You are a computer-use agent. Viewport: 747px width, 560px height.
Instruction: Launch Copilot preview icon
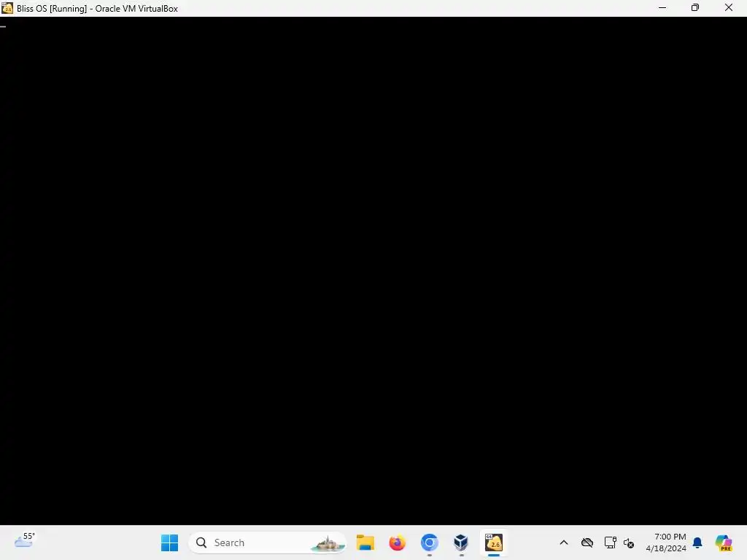point(724,542)
